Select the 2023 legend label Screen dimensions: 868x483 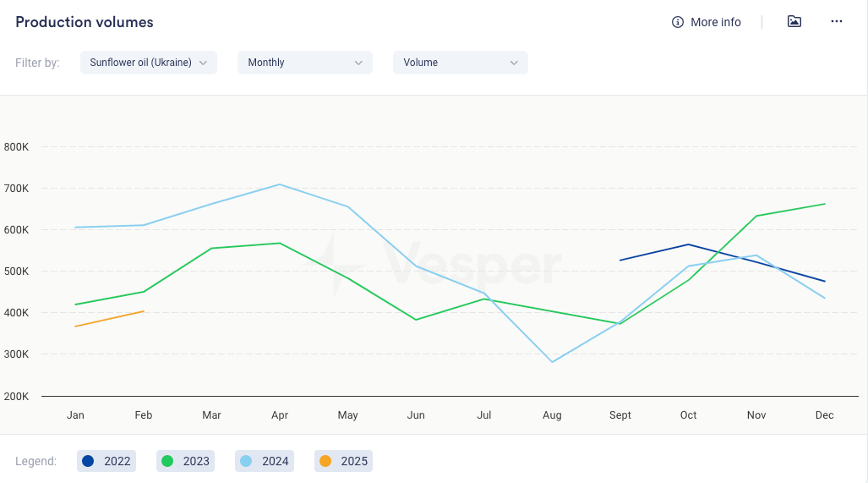196,461
